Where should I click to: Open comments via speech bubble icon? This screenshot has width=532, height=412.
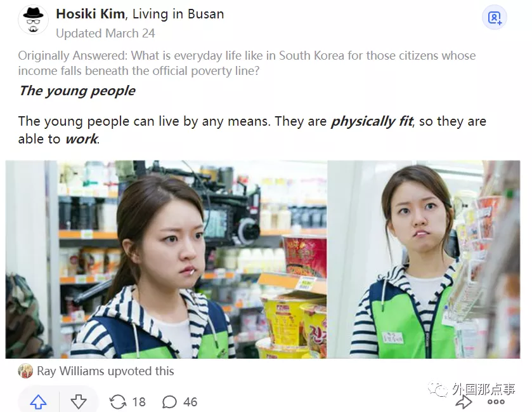coord(169,402)
